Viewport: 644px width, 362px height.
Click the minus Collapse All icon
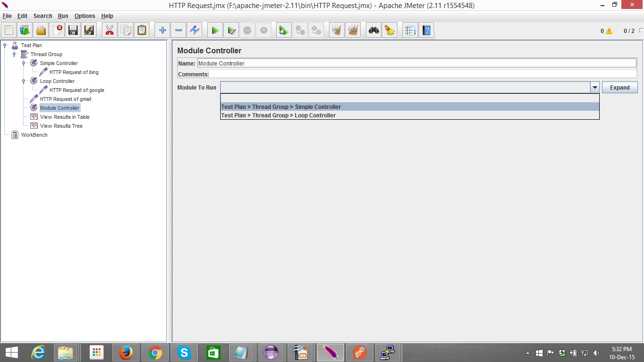click(x=179, y=31)
